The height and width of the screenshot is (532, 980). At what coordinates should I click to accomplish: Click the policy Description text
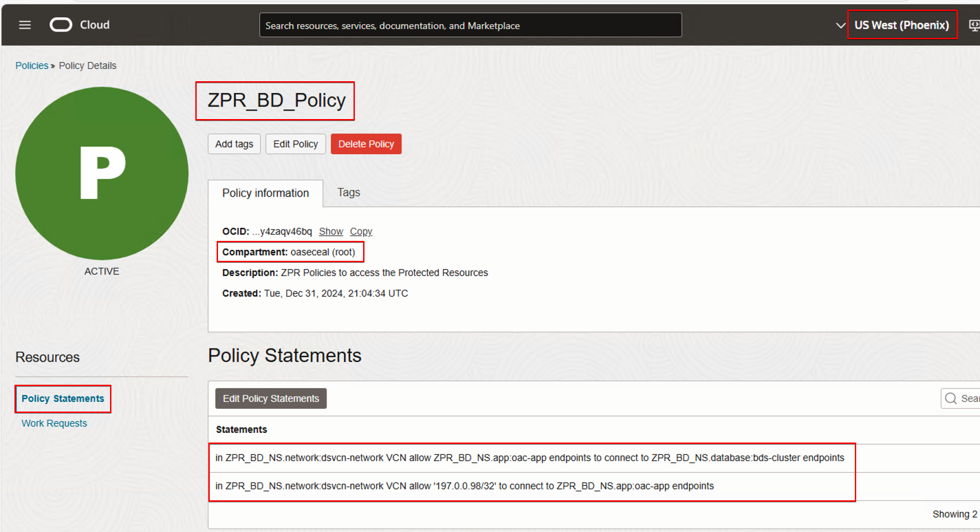(384, 273)
